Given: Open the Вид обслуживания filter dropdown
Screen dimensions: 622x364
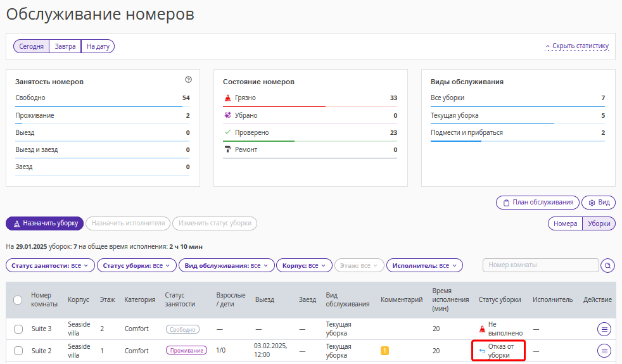Looking at the screenshot, I should [227, 265].
